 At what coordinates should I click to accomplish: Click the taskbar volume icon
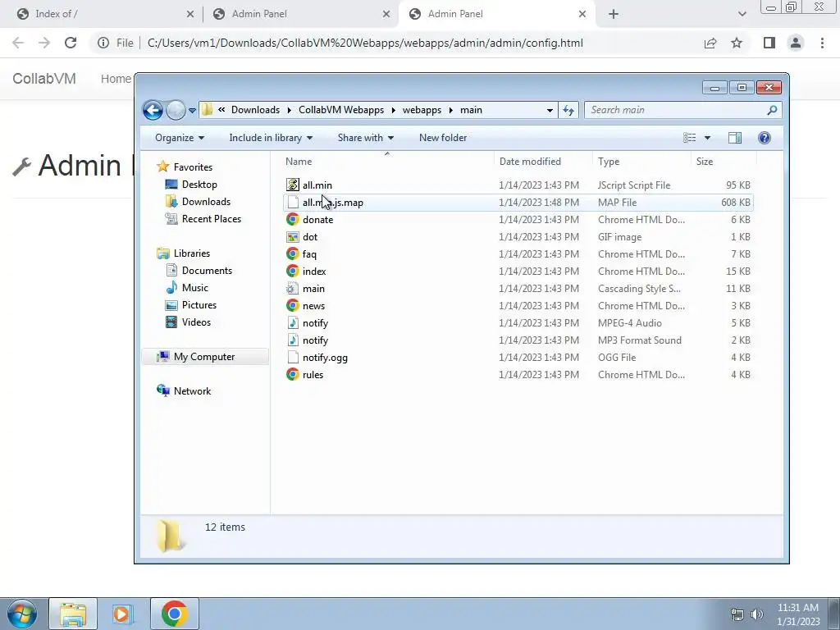tap(757, 614)
